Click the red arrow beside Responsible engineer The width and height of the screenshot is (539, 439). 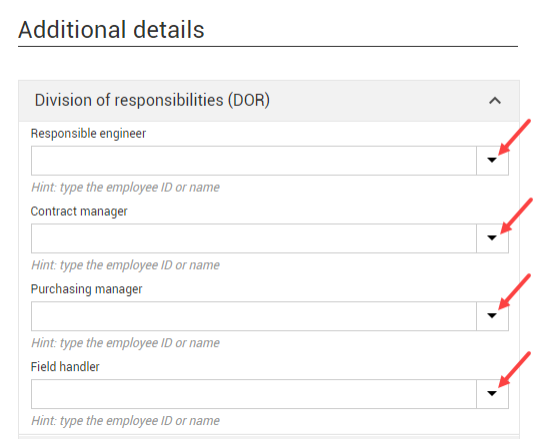514,137
